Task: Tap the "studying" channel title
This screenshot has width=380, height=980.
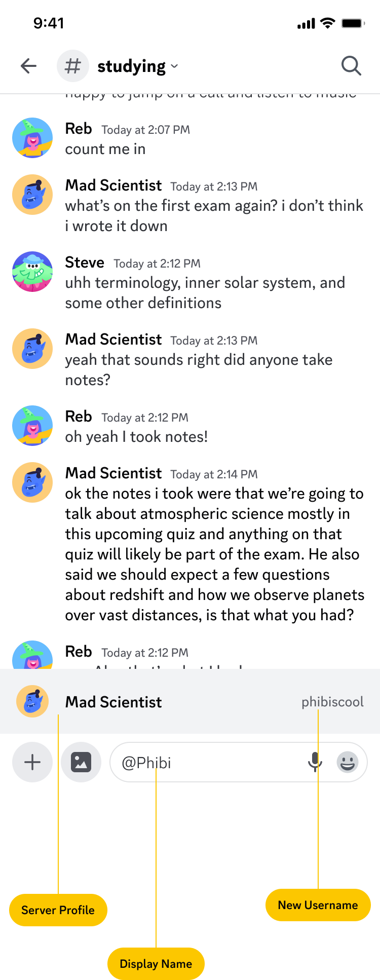Action: (131, 66)
